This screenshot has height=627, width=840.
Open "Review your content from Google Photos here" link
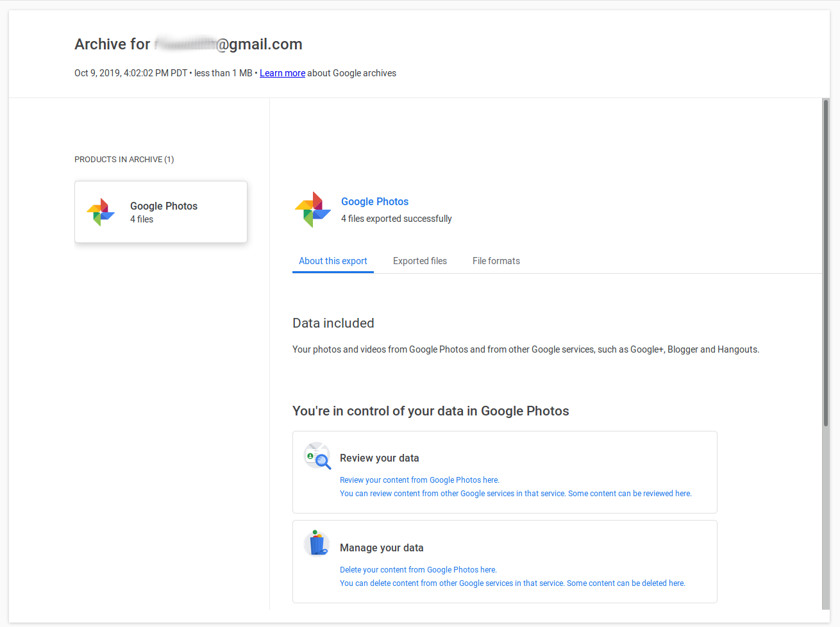click(x=419, y=480)
